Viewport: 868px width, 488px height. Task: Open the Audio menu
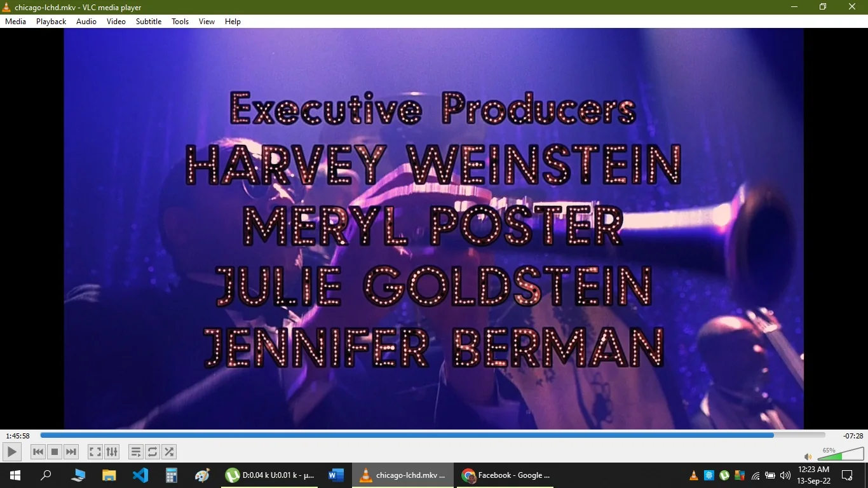[86, 22]
